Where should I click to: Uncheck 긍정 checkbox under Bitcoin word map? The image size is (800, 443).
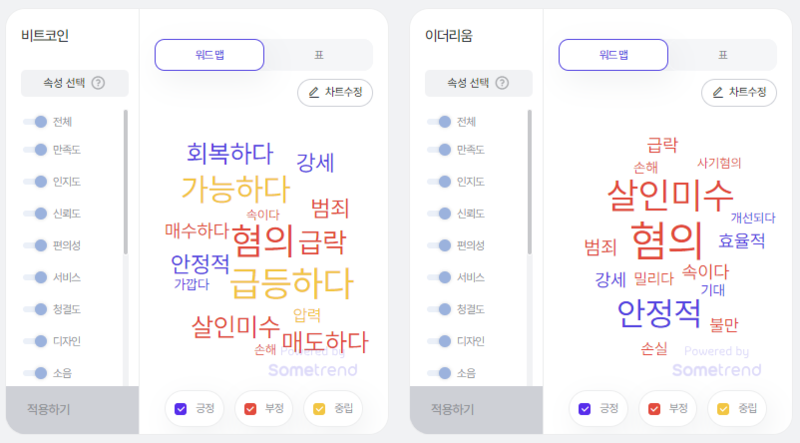pyautogui.click(x=181, y=409)
